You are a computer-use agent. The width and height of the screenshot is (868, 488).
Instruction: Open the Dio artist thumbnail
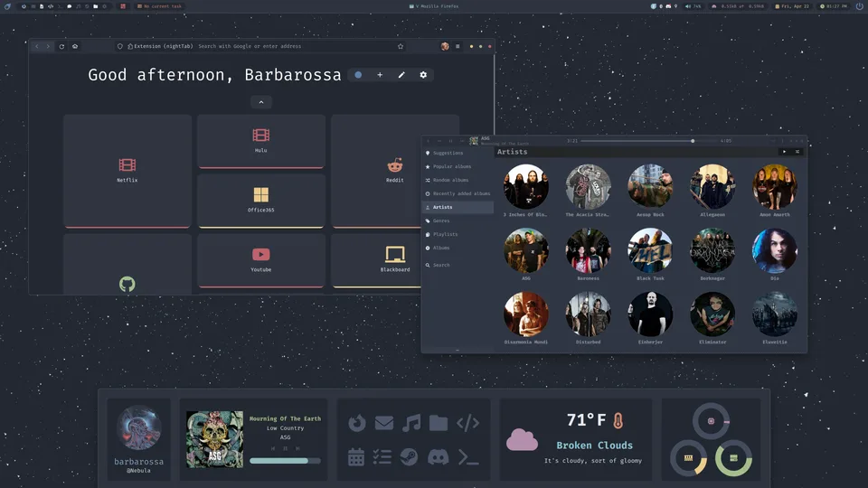point(775,250)
